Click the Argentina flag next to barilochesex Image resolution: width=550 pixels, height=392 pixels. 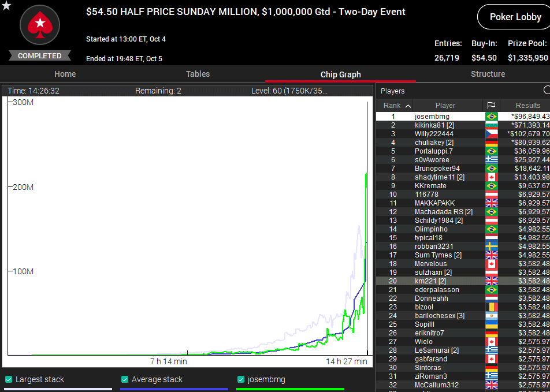tap(492, 316)
